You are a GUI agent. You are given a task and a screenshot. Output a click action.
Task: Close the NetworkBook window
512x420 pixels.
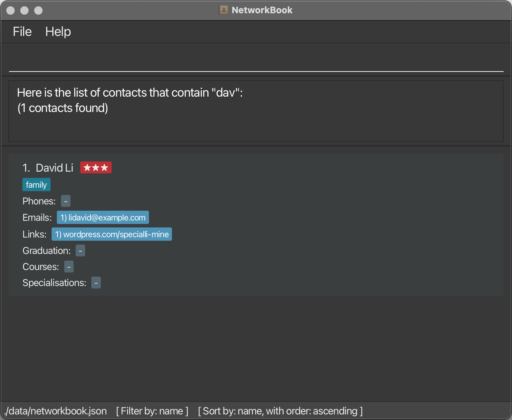[10, 10]
